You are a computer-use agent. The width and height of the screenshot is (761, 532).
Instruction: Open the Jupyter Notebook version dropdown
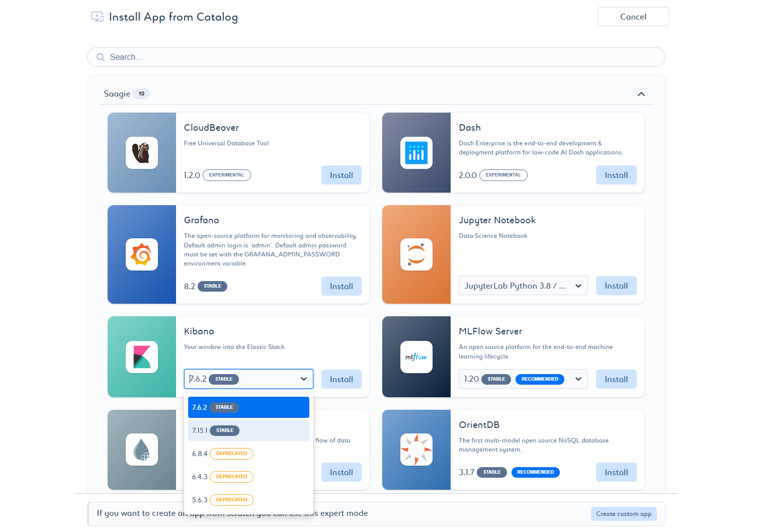[x=523, y=286]
